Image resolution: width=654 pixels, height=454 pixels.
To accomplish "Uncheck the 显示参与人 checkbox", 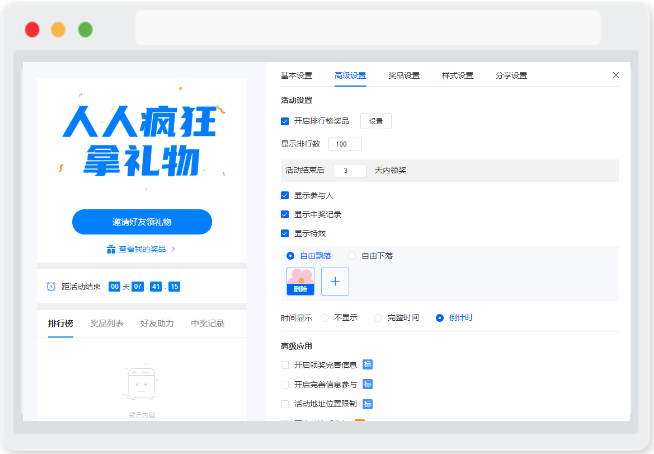I will point(285,195).
